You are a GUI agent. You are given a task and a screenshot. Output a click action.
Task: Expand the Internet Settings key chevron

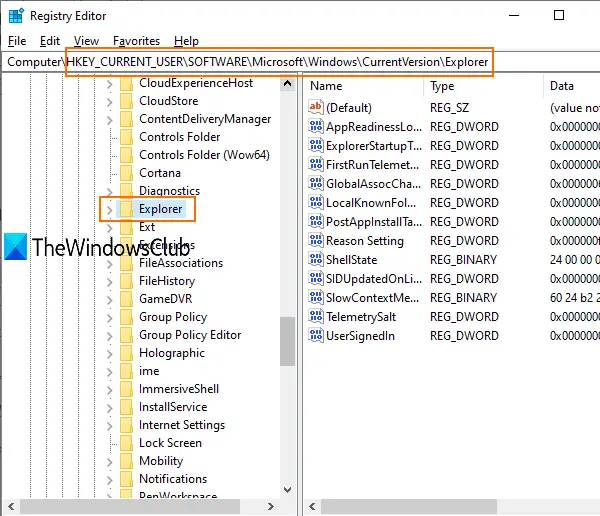pyautogui.click(x=110, y=426)
